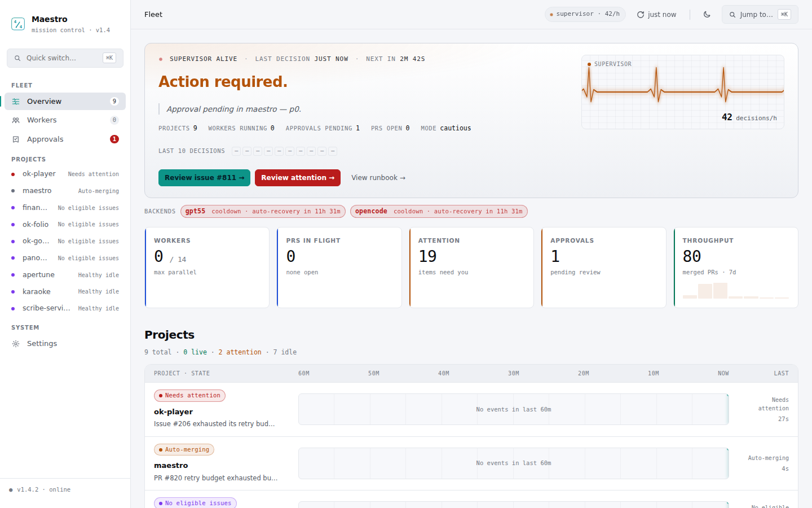Screen dimensions: 812x508
Task: Click the gpt55 cooldown backend chip
Action: (263, 211)
